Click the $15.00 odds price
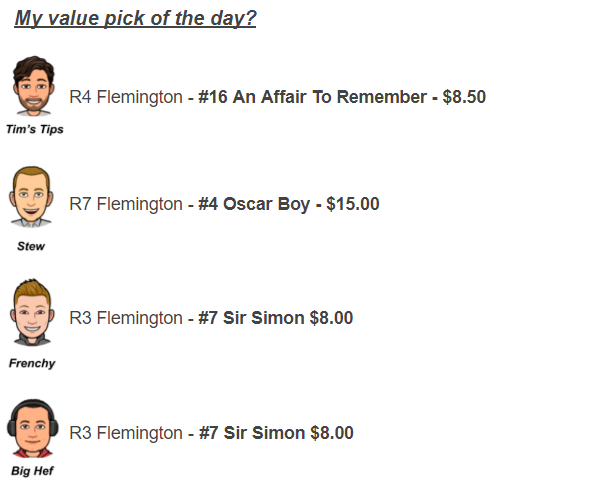This screenshot has height=497, width=606. click(x=353, y=204)
